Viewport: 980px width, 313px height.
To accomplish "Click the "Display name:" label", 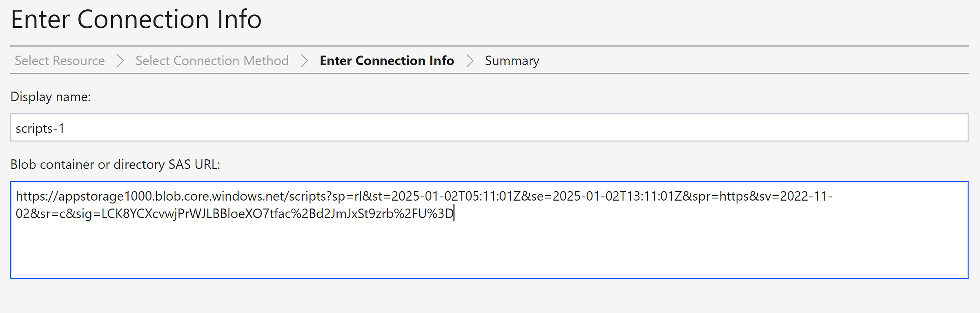I will pos(51,97).
